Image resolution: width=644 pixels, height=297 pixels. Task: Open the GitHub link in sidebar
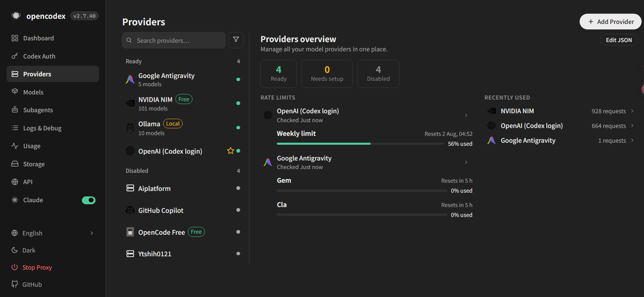(32, 284)
